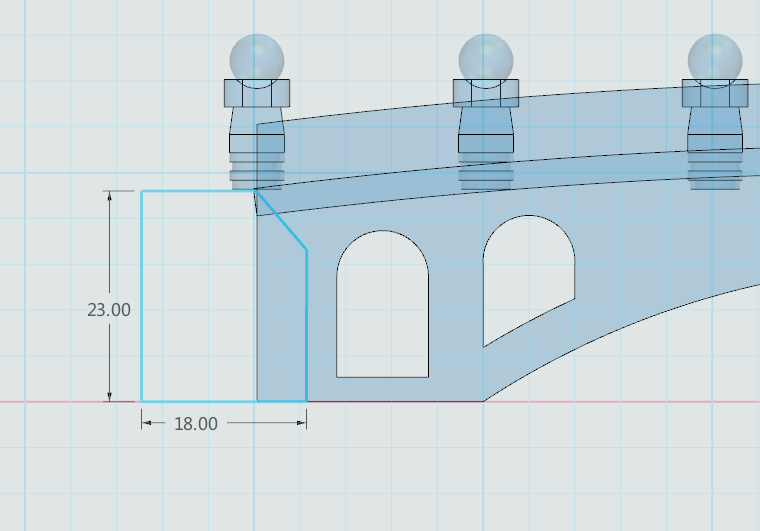Select the 23.00 vertical dimension value
Image resolution: width=760 pixels, height=531 pixels.
[x=109, y=310]
